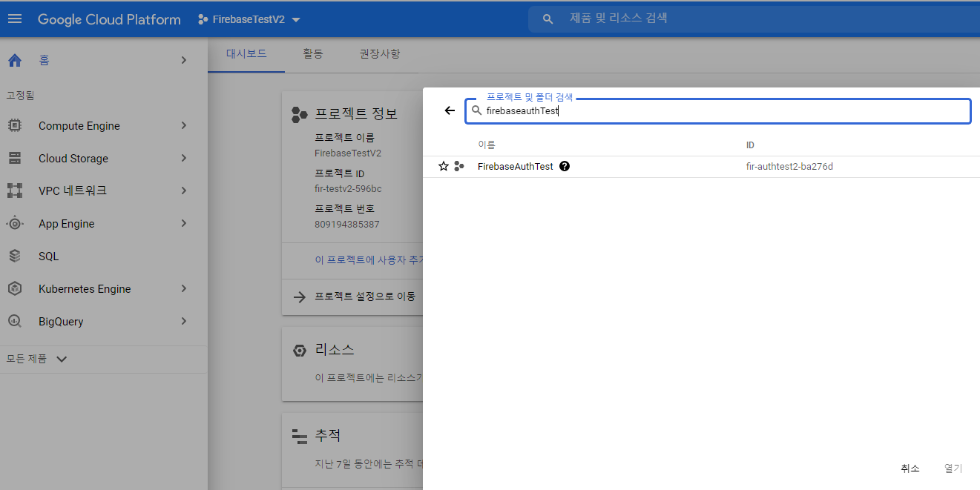980x490 pixels.
Task: Click the ID column header
Action: click(x=750, y=145)
